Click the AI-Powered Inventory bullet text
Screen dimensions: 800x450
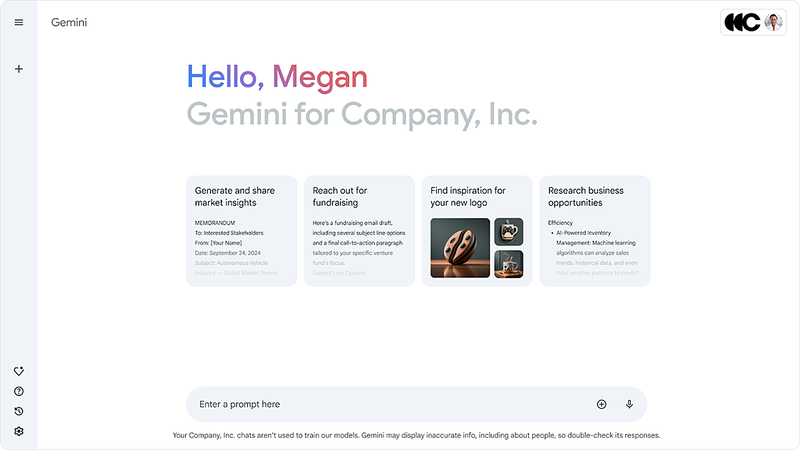pyautogui.click(x=583, y=233)
